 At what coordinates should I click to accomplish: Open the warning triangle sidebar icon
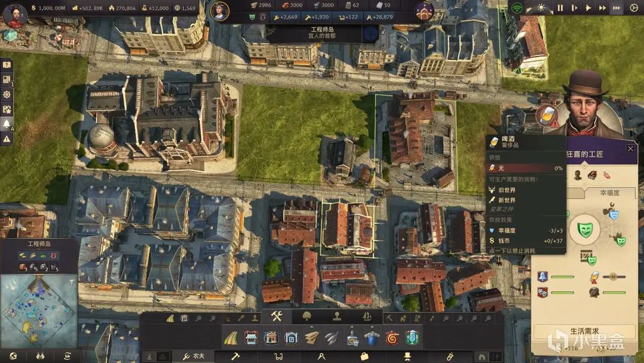[x=7, y=139]
